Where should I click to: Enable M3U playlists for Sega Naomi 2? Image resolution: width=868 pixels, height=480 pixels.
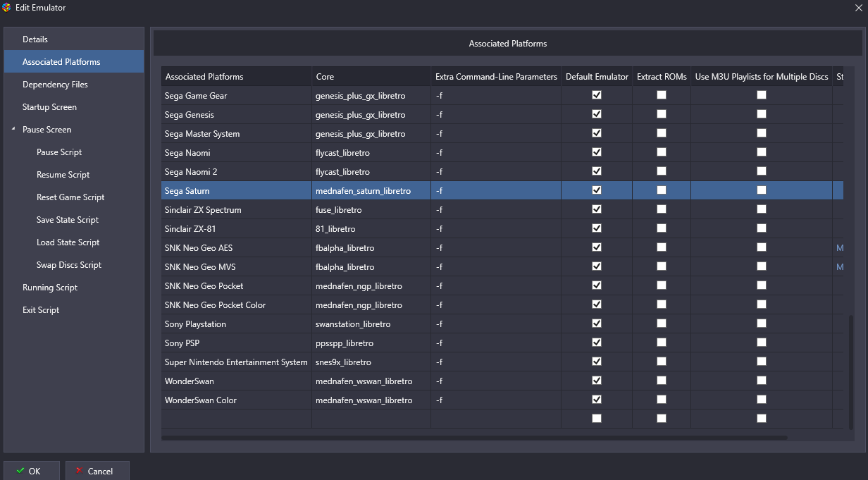762,171
